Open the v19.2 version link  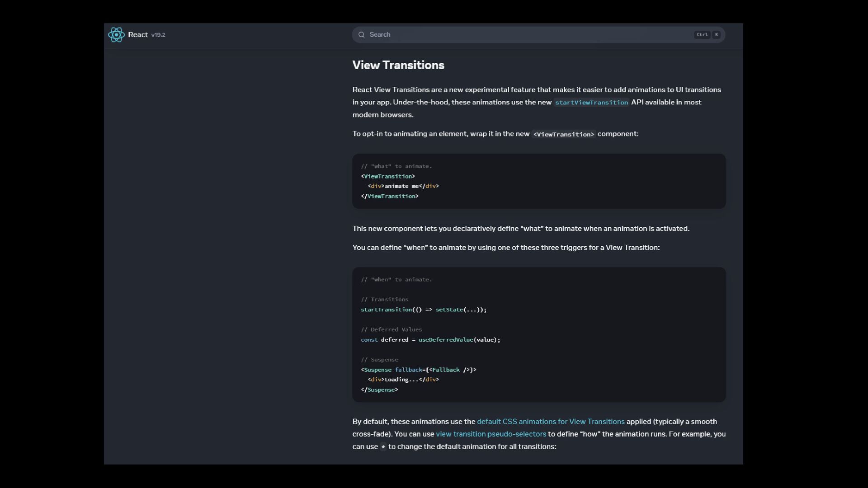[158, 35]
